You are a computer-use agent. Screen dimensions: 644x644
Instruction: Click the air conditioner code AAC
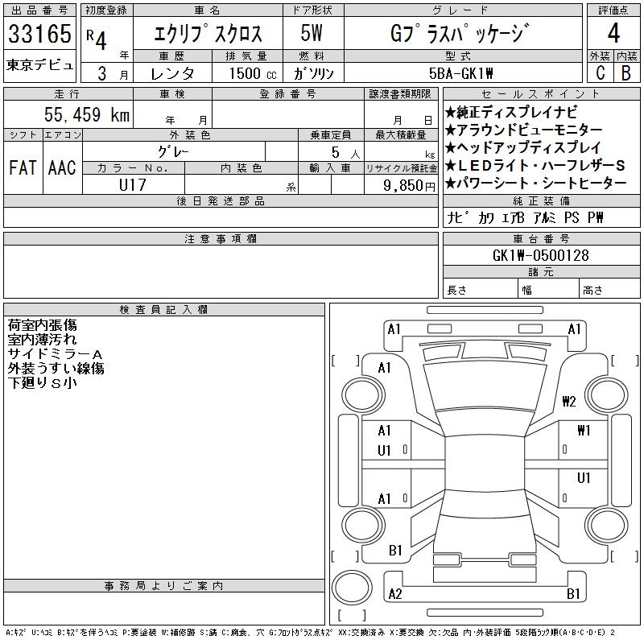coord(62,168)
